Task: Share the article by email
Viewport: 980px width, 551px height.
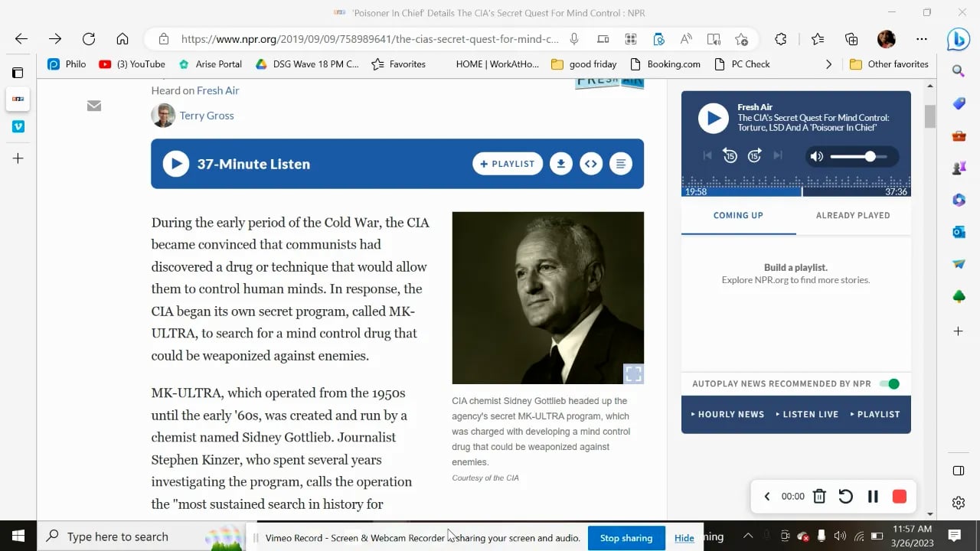Action: pyautogui.click(x=94, y=106)
